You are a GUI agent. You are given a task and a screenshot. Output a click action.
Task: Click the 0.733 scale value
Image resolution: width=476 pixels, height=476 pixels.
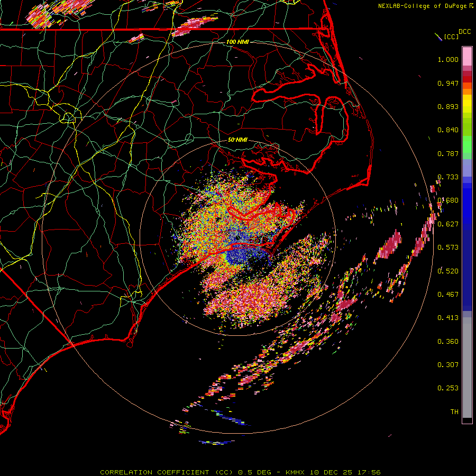(448, 177)
